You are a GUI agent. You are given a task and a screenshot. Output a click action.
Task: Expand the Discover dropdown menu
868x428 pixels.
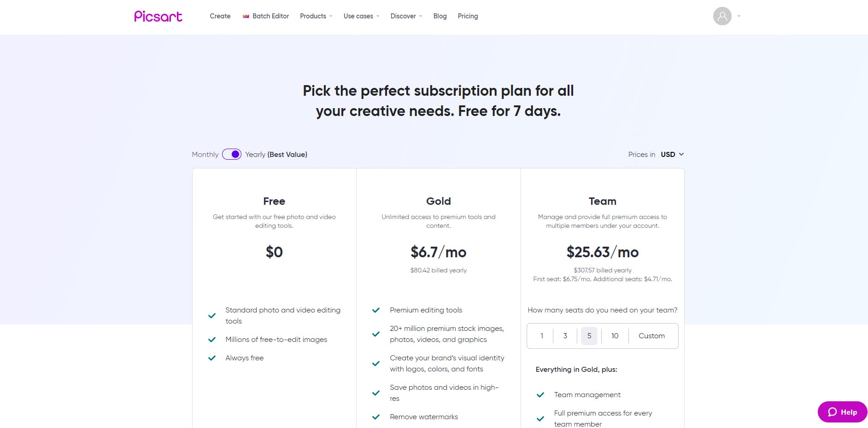point(406,16)
